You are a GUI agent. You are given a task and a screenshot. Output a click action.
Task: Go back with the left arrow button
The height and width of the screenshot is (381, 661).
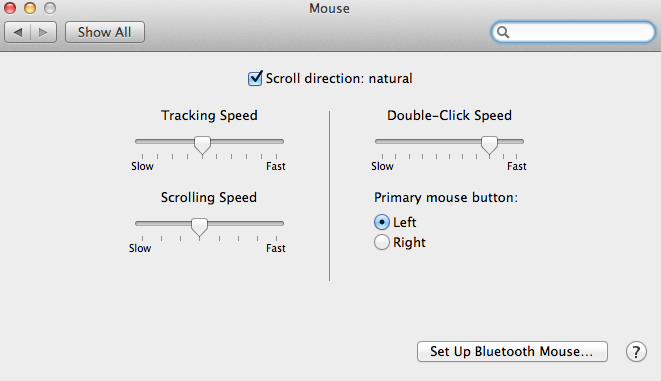18,32
